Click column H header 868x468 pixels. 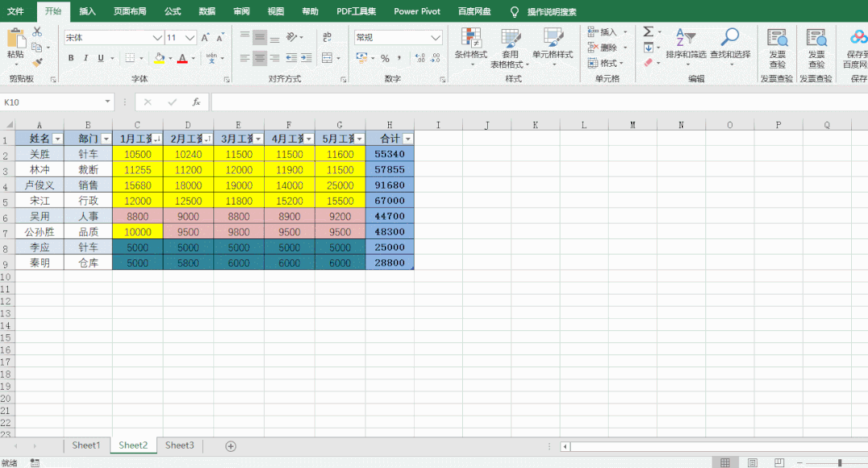[390, 125]
